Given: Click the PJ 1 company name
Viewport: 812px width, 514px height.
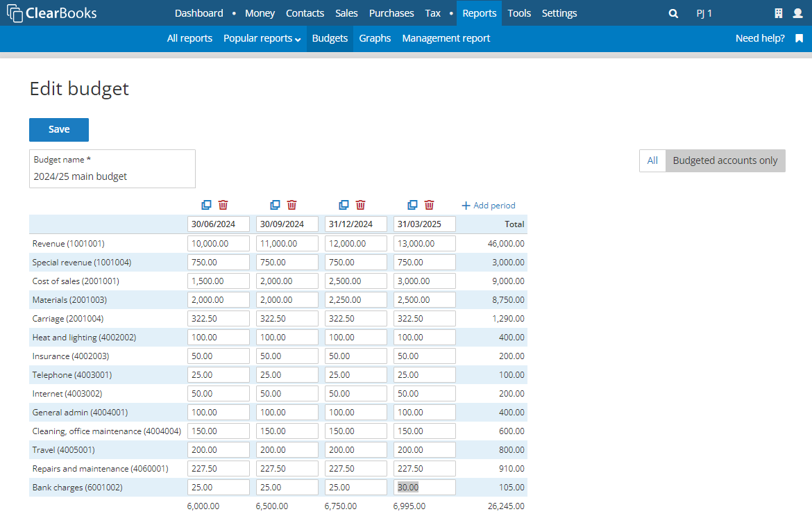Looking at the screenshot, I should point(704,13).
